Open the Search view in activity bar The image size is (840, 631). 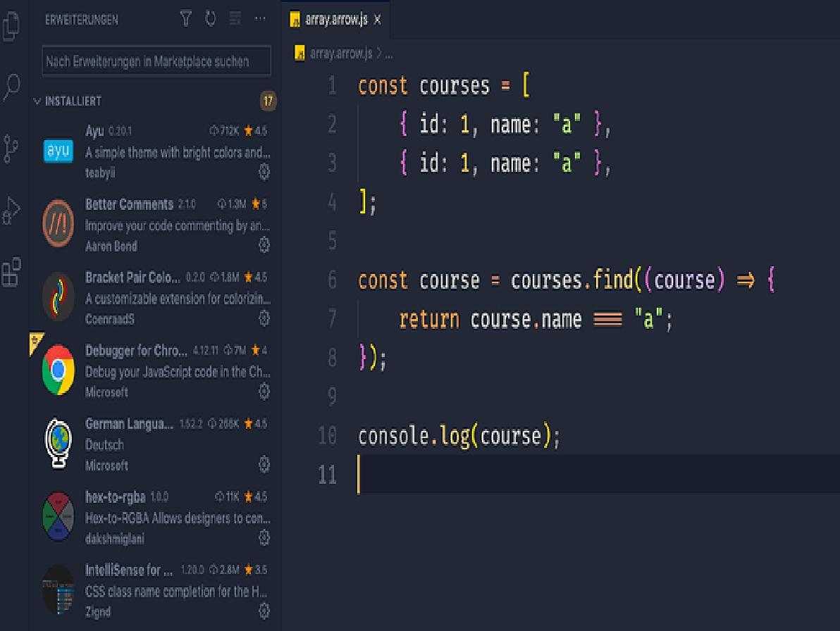12,87
